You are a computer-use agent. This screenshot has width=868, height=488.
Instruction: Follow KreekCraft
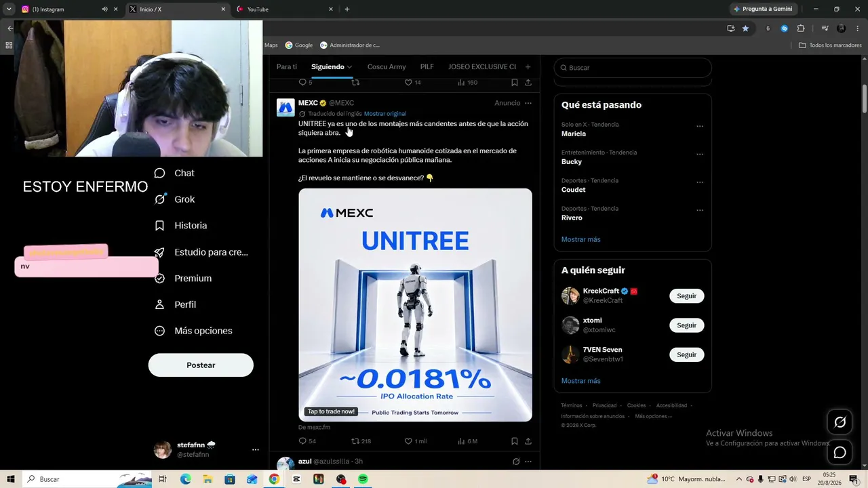pos(687,296)
